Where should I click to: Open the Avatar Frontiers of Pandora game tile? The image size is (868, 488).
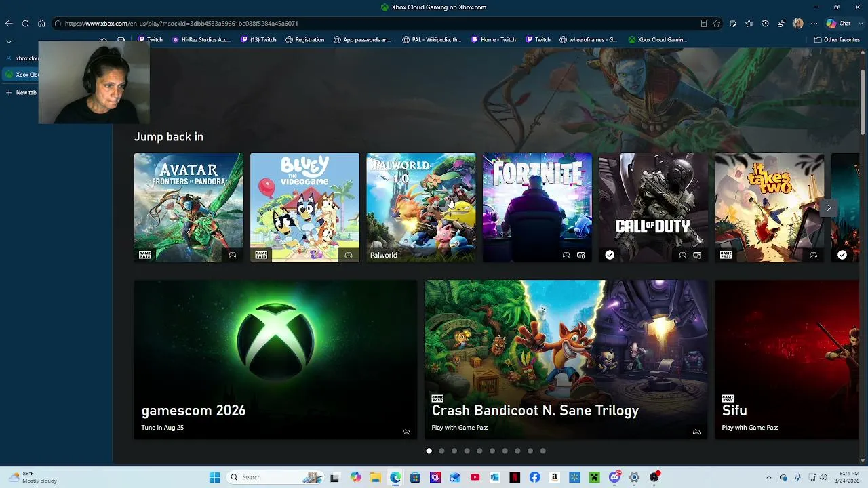(x=189, y=207)
